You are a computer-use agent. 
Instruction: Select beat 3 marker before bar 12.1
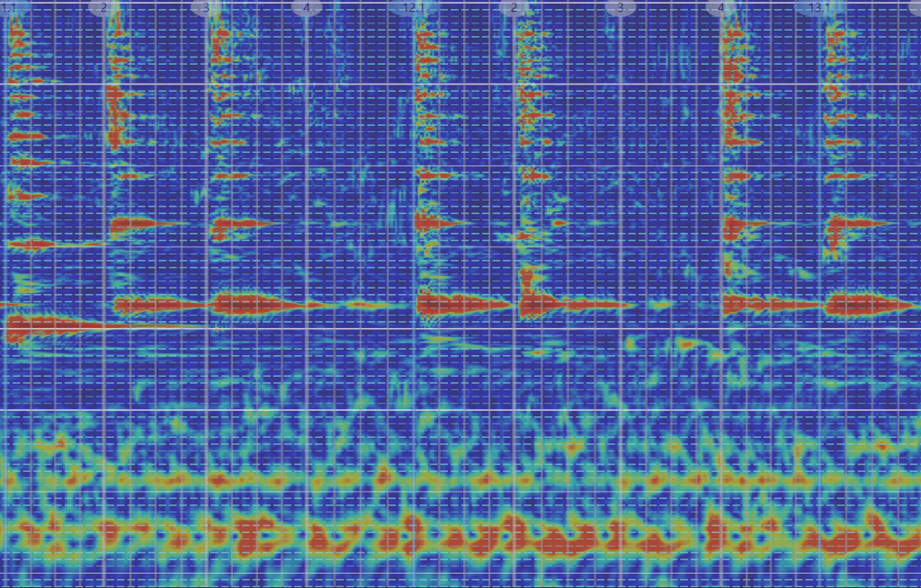point(206,8)
